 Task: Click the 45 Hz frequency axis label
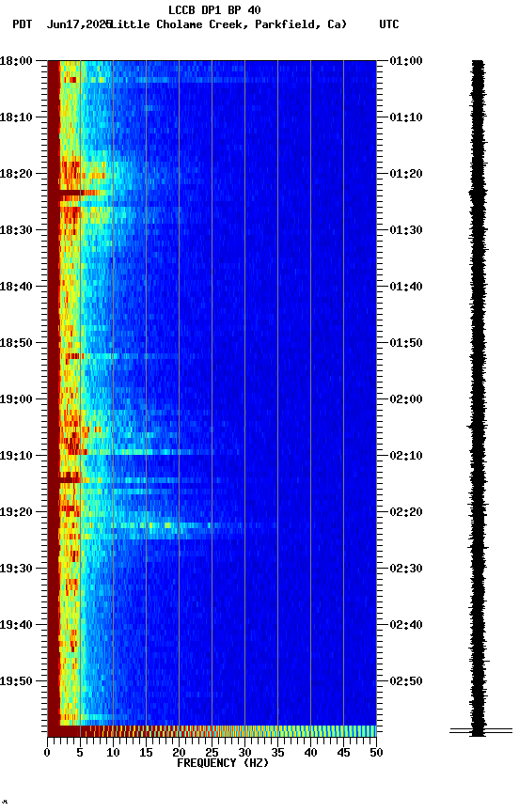[343, 753]
